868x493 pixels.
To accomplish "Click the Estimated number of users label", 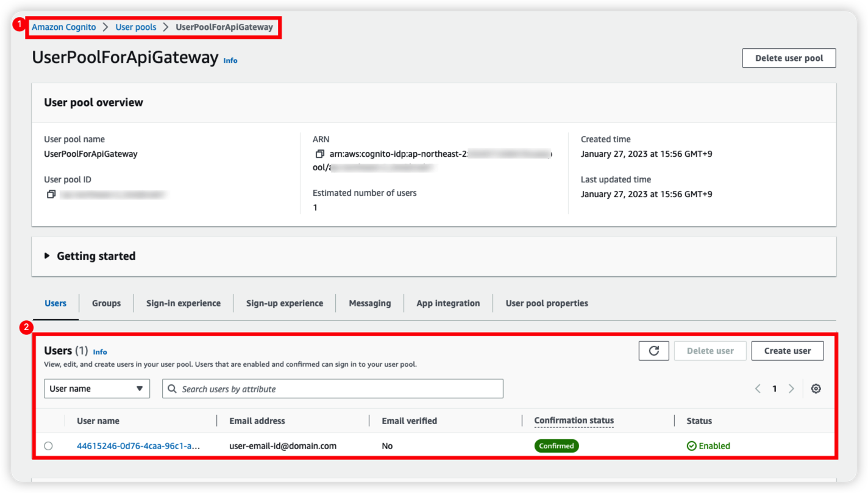I will [365, 193].
